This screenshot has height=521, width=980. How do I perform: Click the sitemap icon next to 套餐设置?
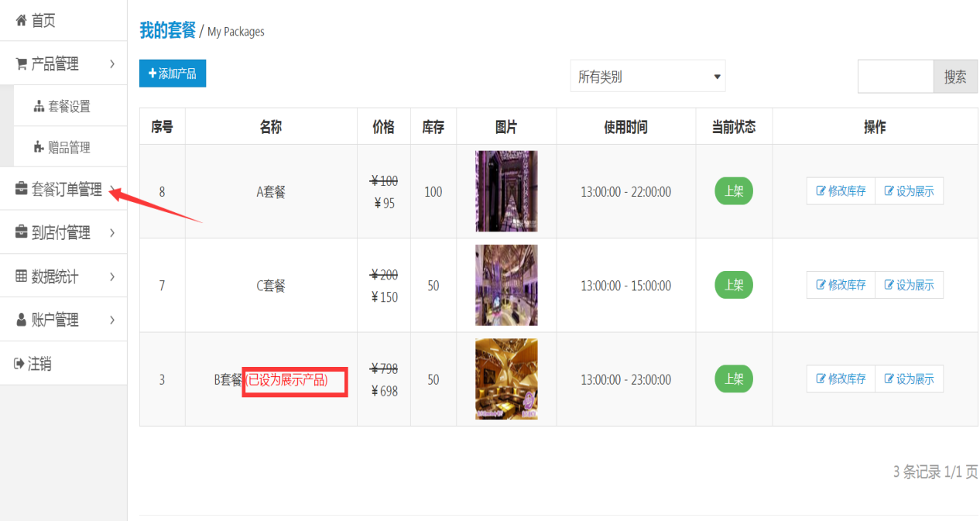[39, 107]
